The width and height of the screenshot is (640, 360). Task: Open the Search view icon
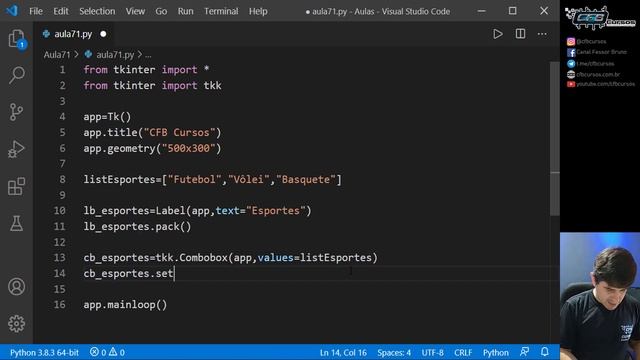click(17, 75)
